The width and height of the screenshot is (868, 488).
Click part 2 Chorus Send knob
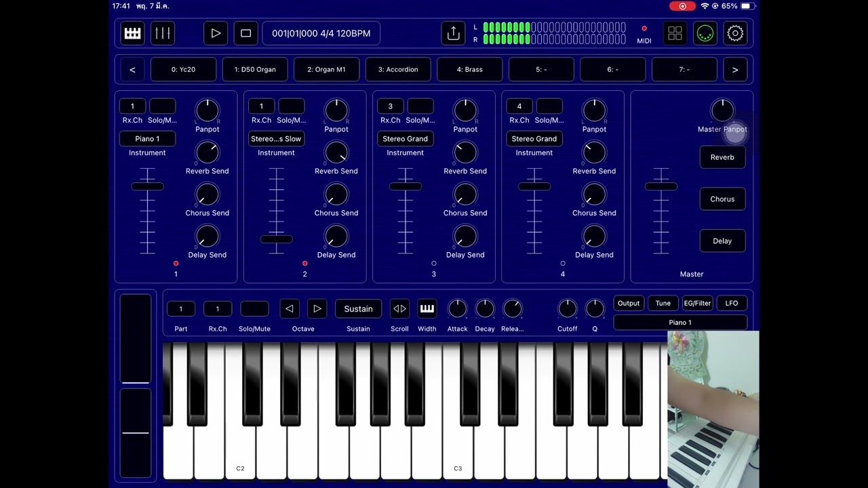tap(336, 195)
